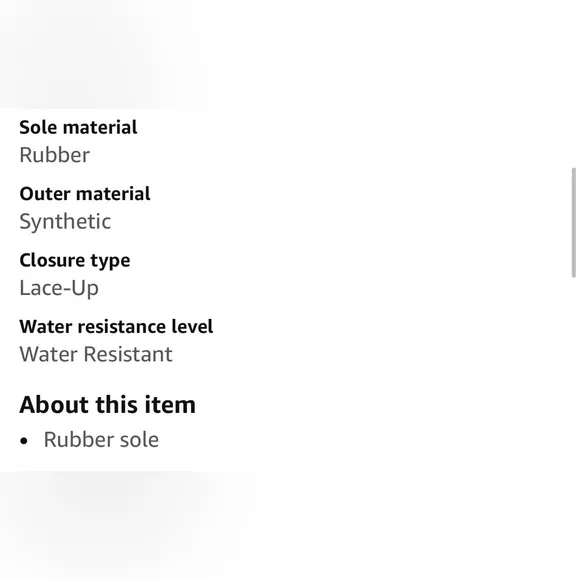Image resolution: width=580 pixels, height=580 pixels.
Task: Select the 'Rubber' value under Sole material
Action: (55, 155)
